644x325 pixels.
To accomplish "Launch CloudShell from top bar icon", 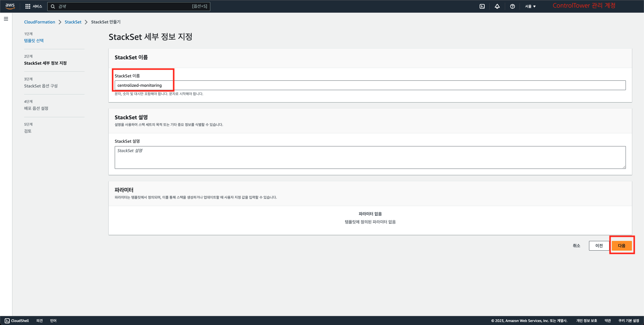I will pyautogui.click(x=482, y=6).
